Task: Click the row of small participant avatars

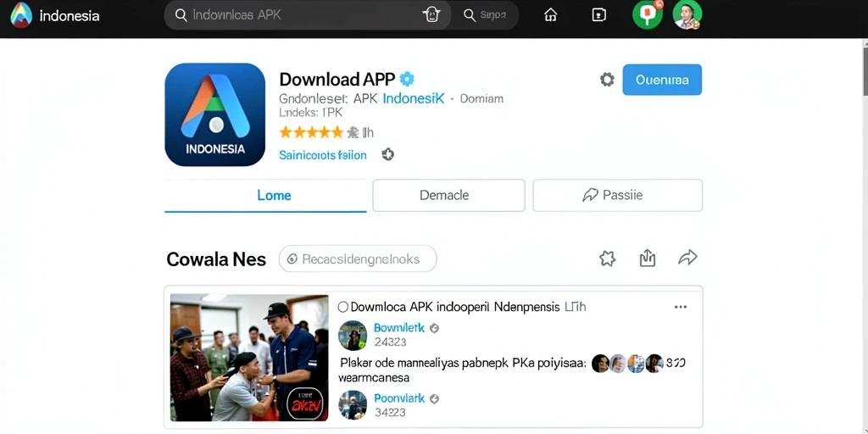Action: (x=627, y=363)
